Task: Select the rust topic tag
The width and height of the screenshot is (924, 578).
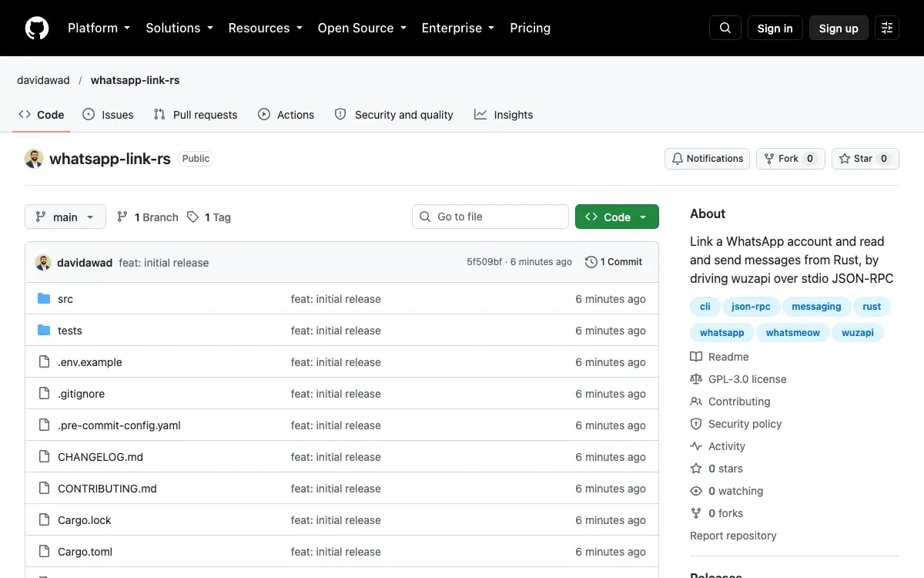Action: click(x=872, y=307)
